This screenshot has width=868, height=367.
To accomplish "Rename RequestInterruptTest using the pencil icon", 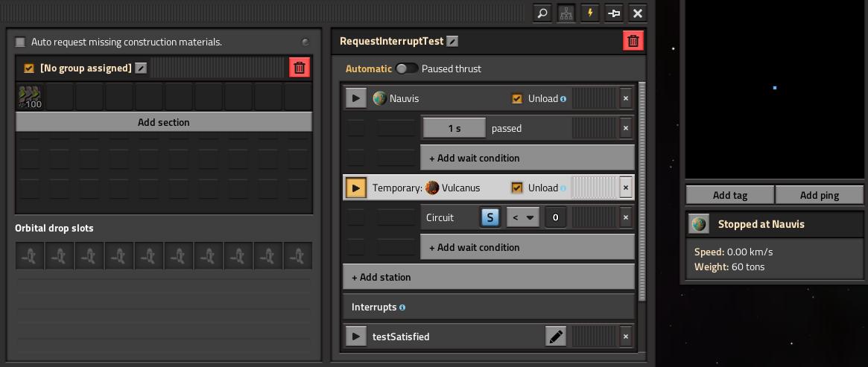I will (452, 41).
